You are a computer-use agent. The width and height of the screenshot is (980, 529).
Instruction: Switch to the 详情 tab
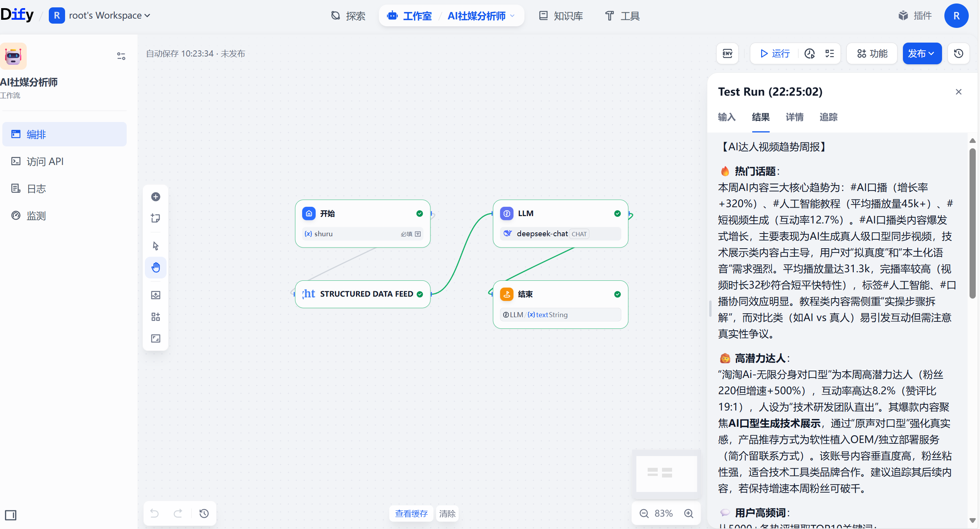794,117
